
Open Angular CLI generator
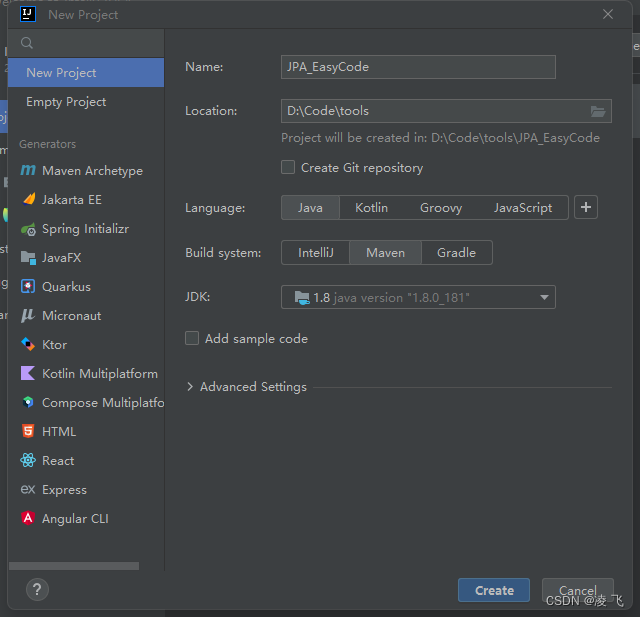pos(86,518)
